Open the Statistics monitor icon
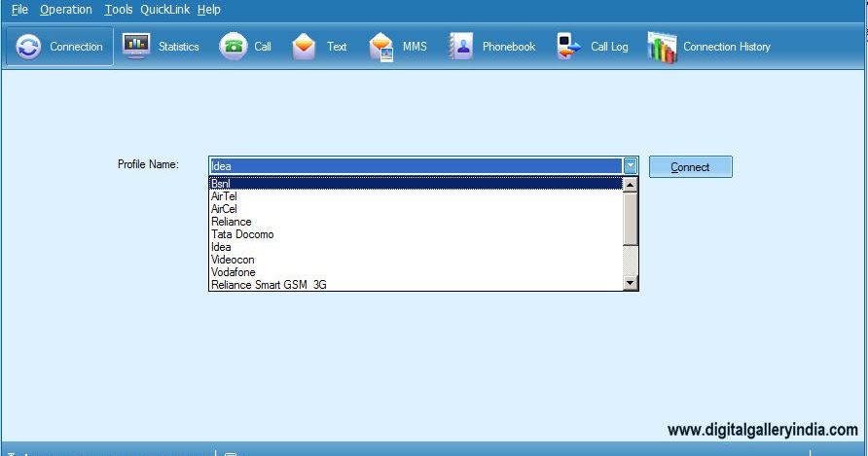Image resolution: width=868 pixels, height=456 pixels. tap(136, 47)
